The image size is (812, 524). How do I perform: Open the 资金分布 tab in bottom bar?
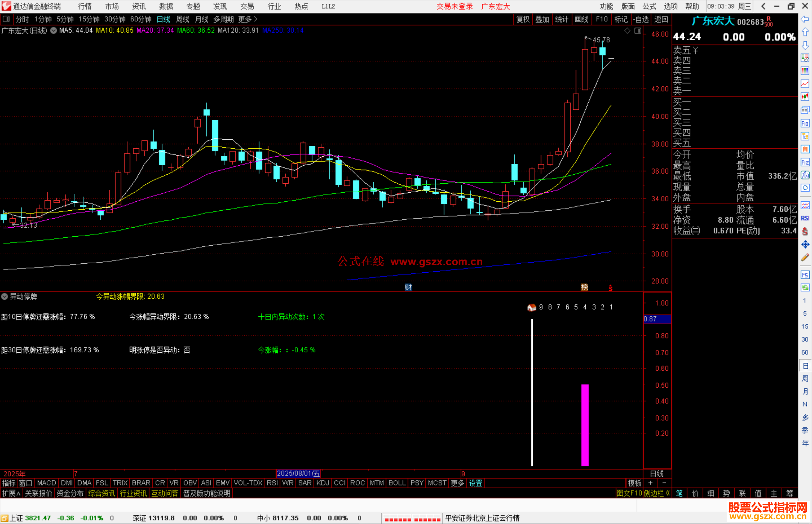[x=70, y=493]
